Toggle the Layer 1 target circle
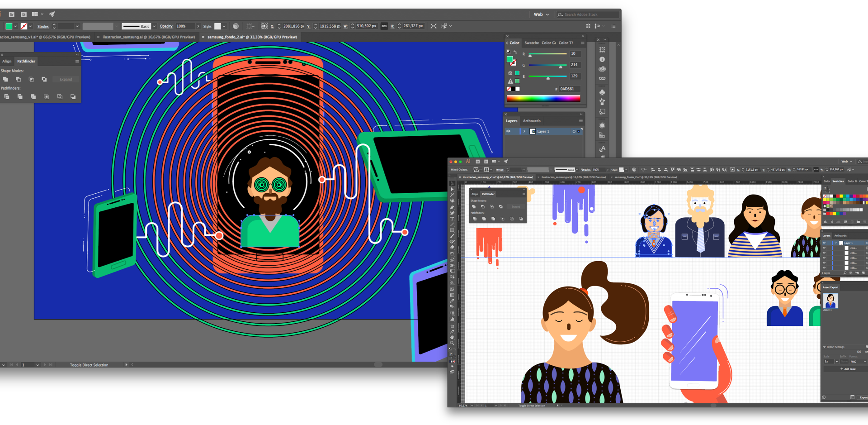The width and height of the screenshot is (868, 425). click(x=574, y=131)
